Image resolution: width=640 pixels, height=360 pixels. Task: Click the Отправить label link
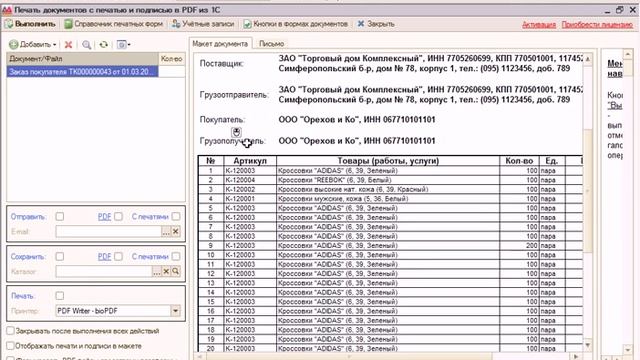coord(29,217)
